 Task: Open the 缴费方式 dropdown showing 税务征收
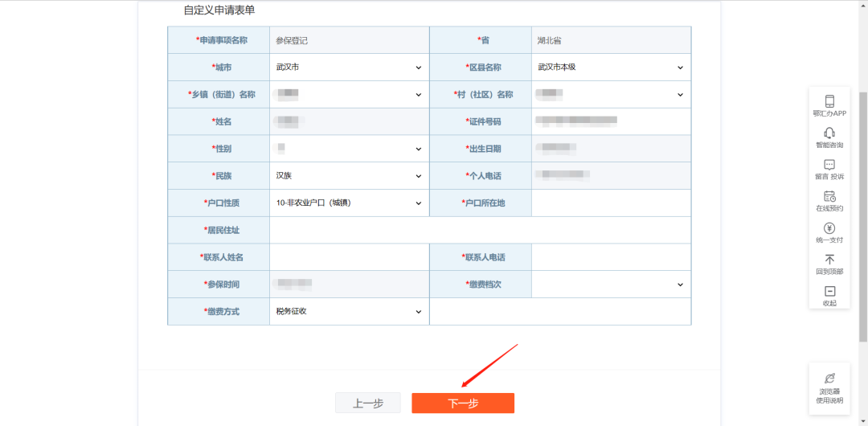pyautogui.click(x=350, y=311)
